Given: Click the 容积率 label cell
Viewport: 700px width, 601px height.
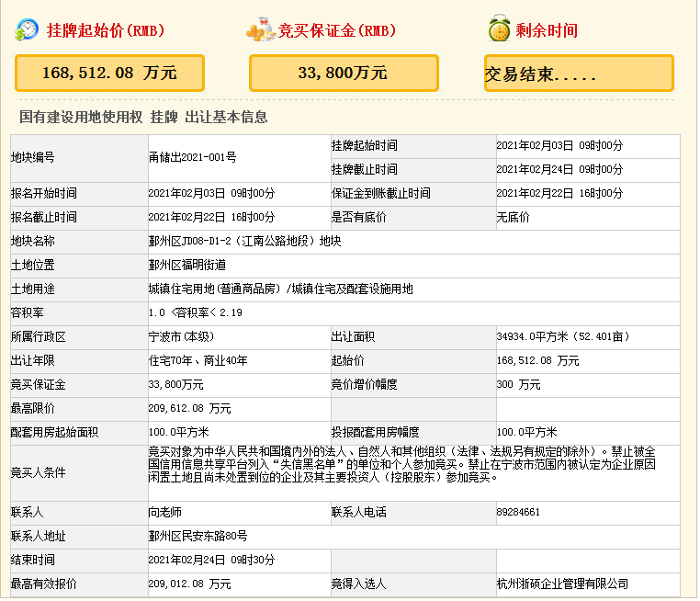Looking at the screenshot, I should tap(80, 313).
